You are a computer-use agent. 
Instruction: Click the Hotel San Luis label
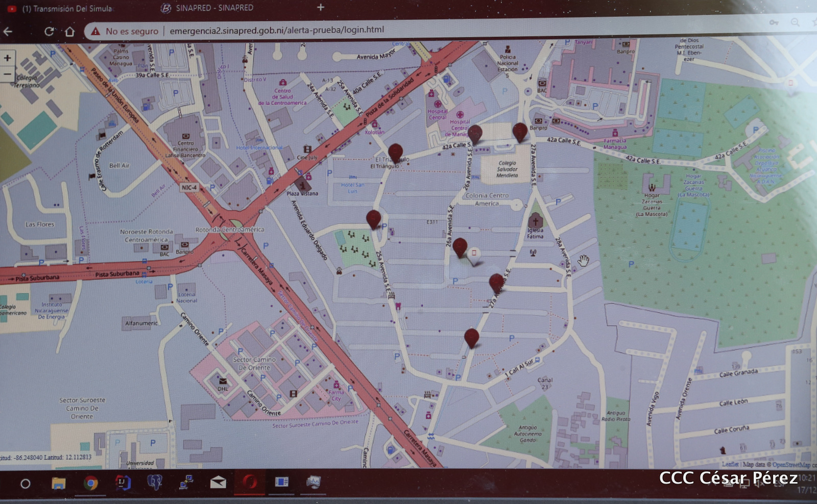pos(352,188)
